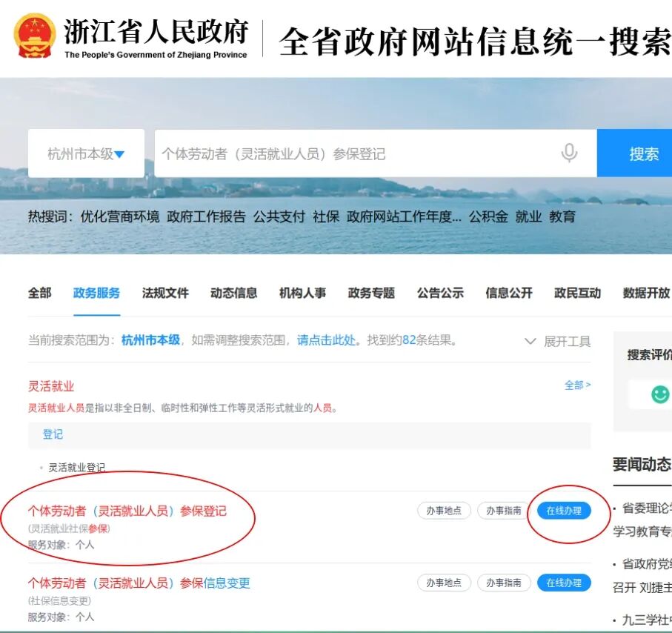Select the 法规文件 tab
Viewport: 672px width, 633px height.
point(165,293)
